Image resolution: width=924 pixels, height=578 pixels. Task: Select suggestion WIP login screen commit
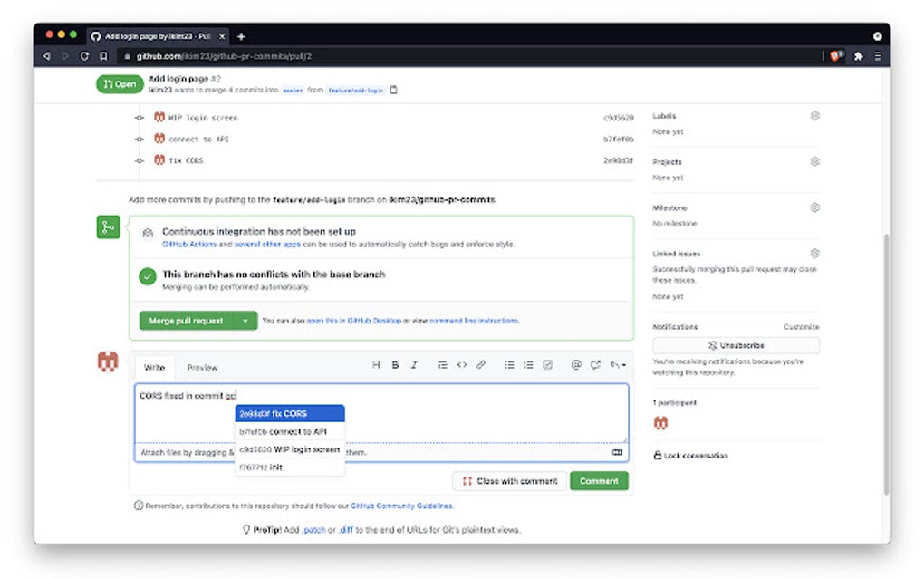pos(289,449)
